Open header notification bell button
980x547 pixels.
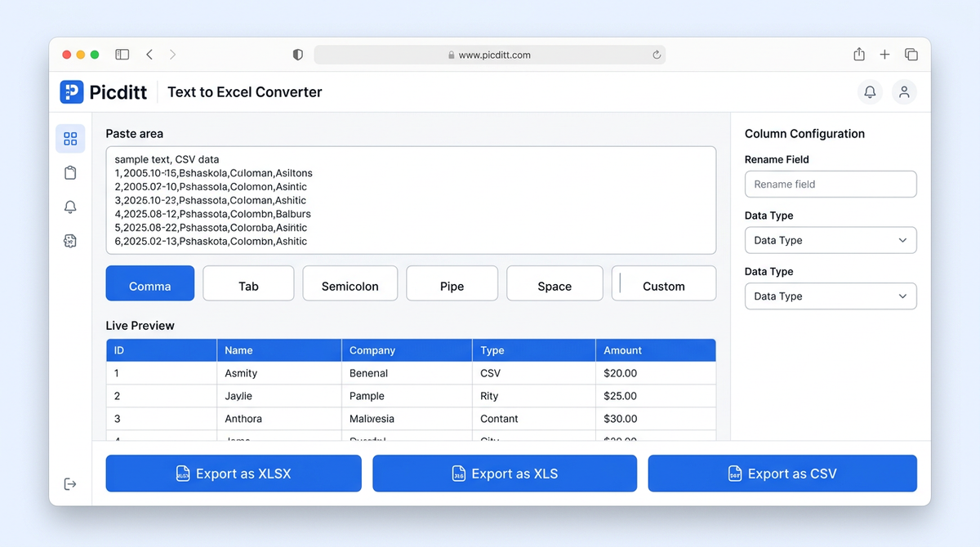[x=870, y=92]
